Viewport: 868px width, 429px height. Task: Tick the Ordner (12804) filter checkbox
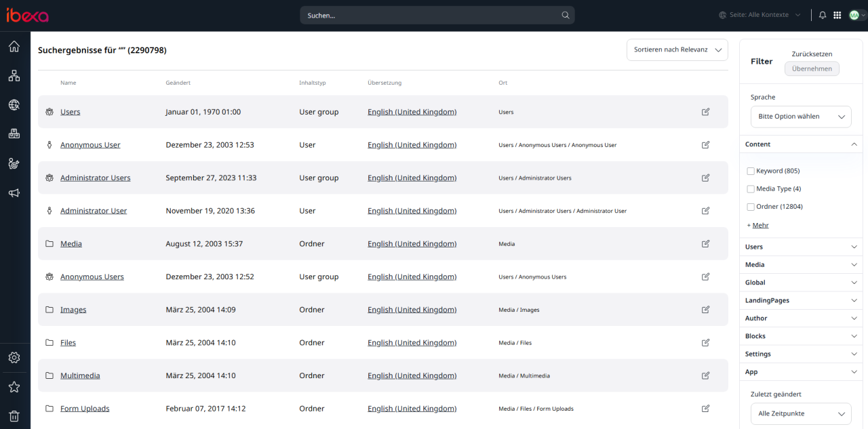pos(751,207)
